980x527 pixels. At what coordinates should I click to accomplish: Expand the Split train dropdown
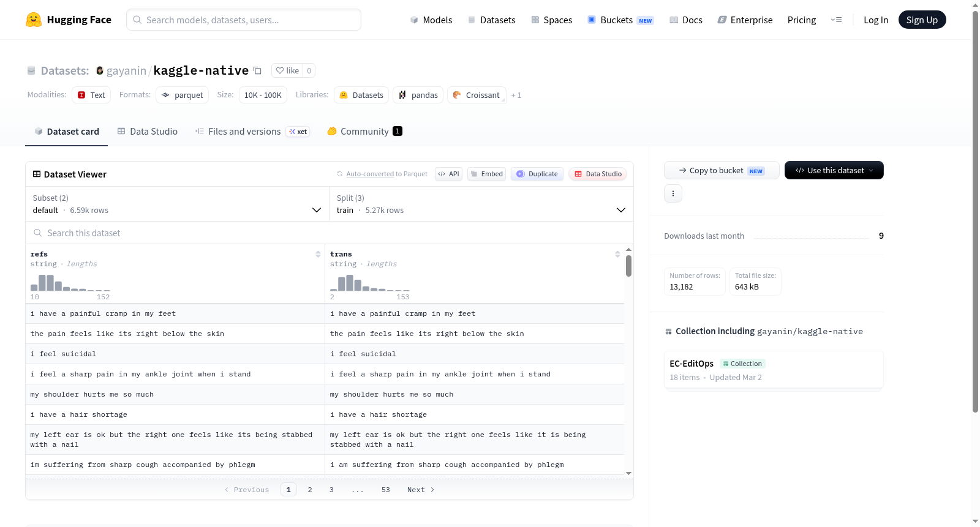pos(481,204)
